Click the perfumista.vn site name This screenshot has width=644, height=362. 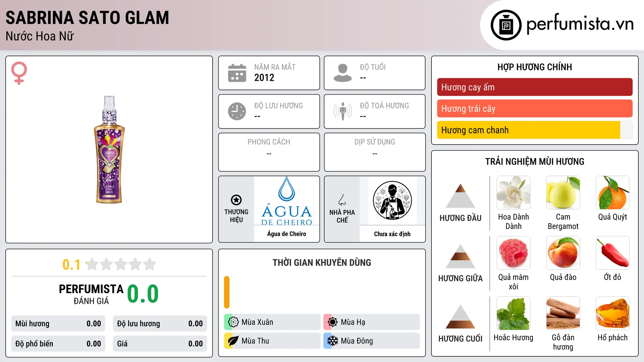click(580, 24)
